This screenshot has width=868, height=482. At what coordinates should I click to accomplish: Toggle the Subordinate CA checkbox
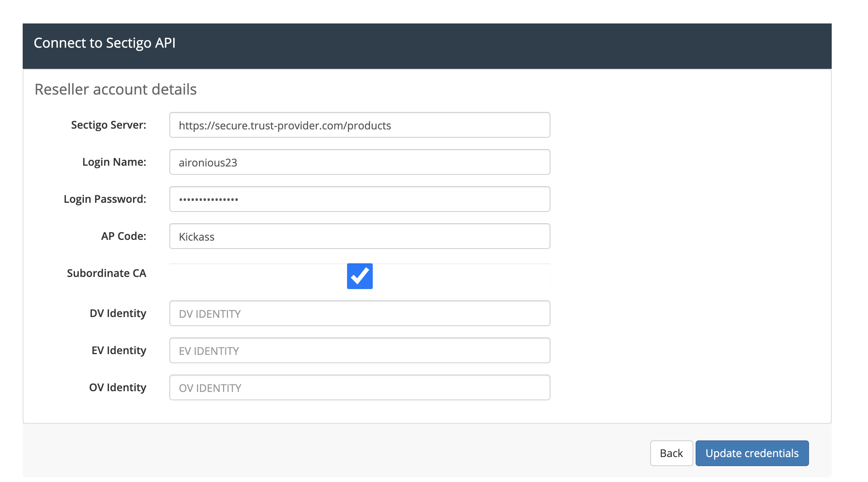[360, 276]
